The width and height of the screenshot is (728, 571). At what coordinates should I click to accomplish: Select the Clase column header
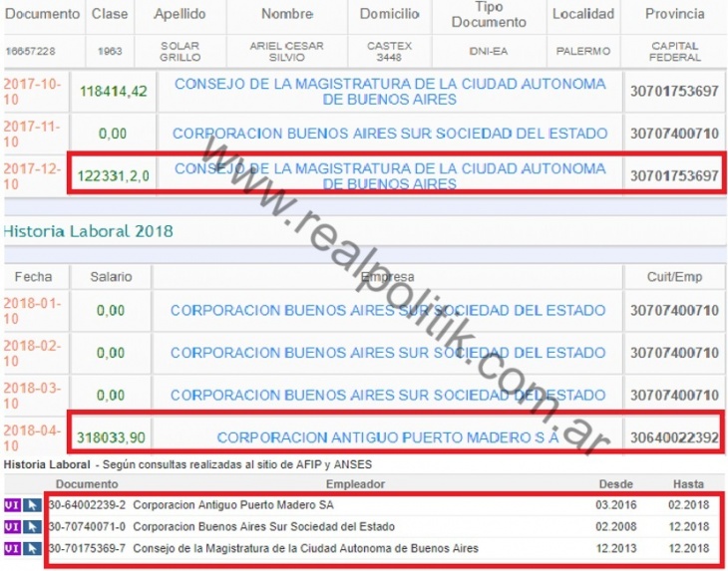[110, 14]
